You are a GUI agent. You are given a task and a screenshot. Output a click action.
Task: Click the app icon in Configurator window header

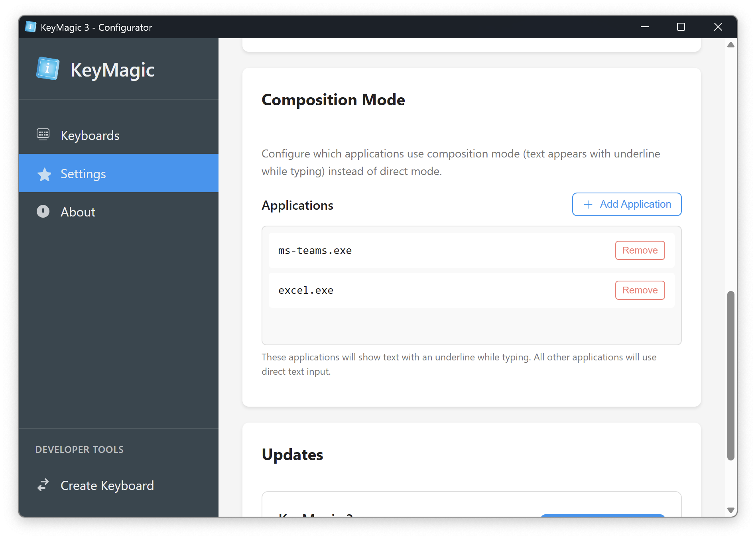click(x=31, y=26)
